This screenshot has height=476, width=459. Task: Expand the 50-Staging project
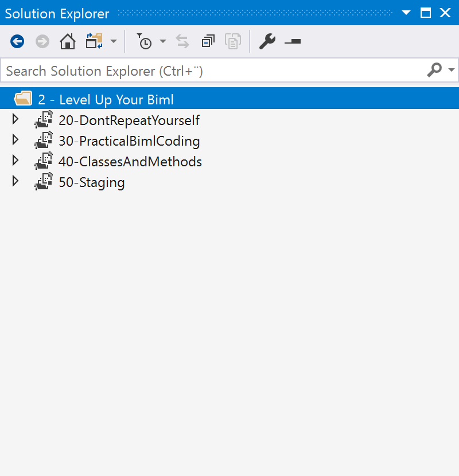click(15, 182)
